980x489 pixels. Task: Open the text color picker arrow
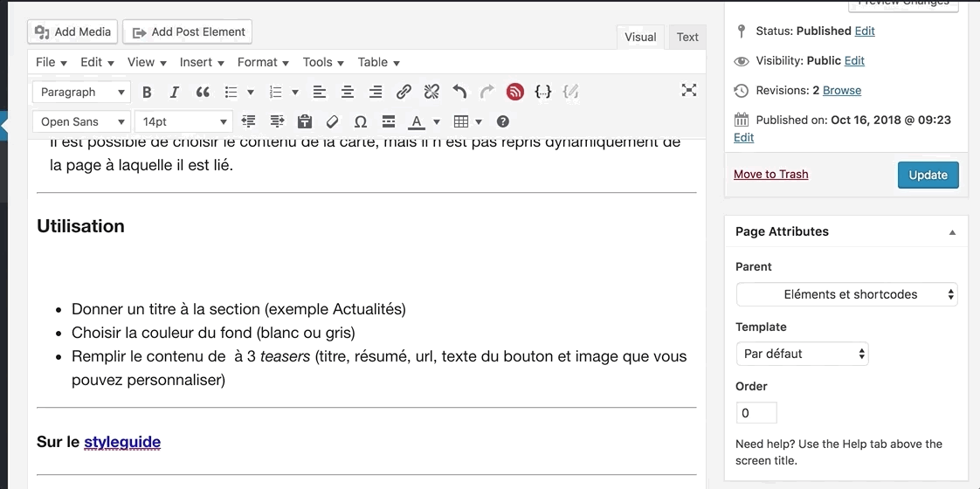coord(437,121)
